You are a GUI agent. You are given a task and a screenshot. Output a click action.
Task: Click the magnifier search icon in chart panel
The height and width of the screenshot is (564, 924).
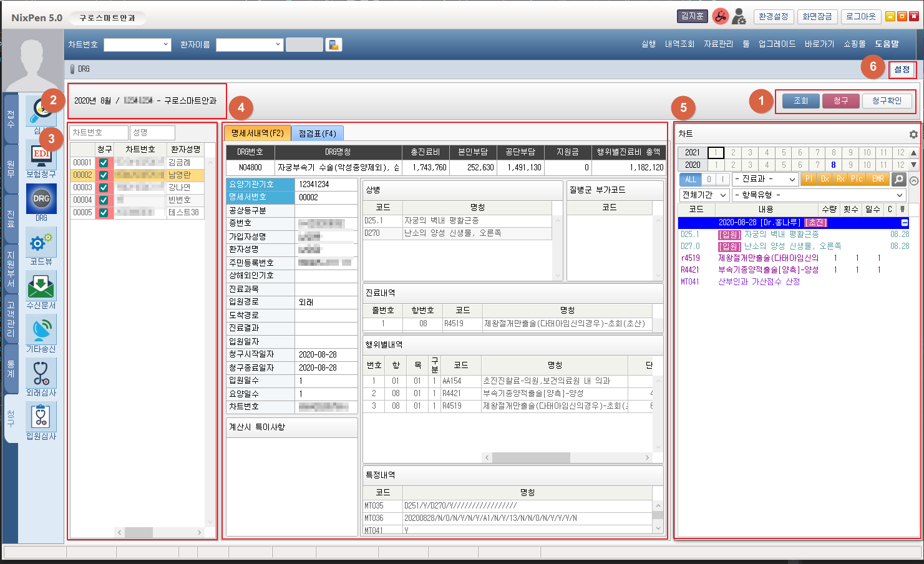(x=898, y=179)
